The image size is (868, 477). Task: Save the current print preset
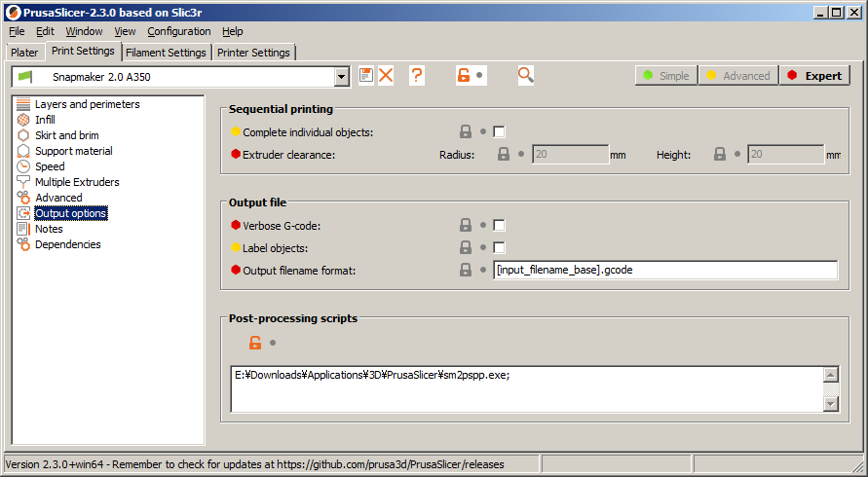tap(366, 75)
